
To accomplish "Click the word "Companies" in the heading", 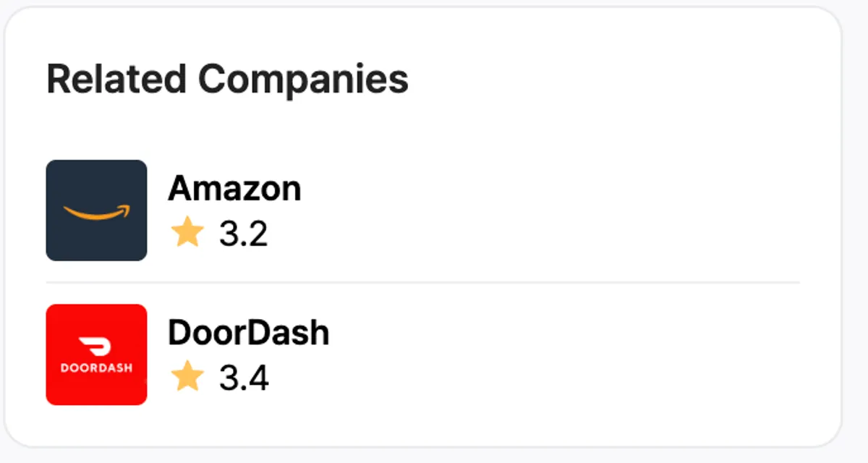I will pos(303,79).
